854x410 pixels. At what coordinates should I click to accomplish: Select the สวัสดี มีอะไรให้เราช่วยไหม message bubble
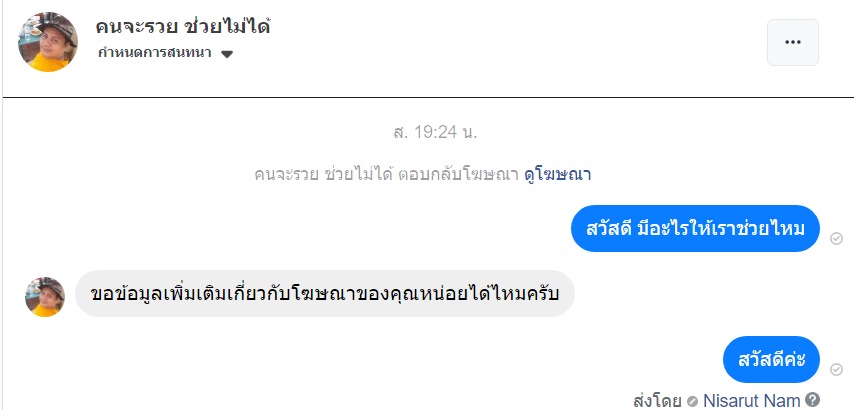pyautogui.click(x=695, y=230)
